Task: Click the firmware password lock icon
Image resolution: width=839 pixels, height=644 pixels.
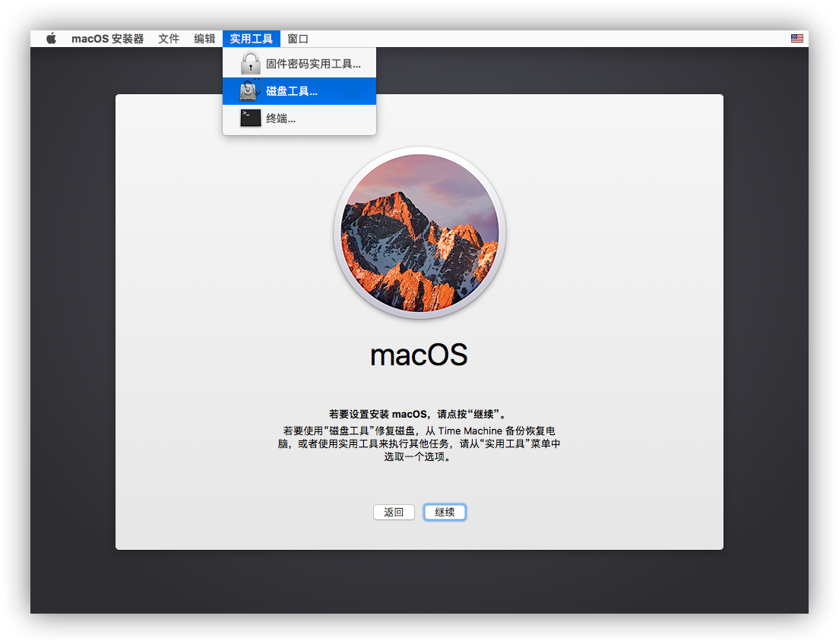Action: [251, 63]
